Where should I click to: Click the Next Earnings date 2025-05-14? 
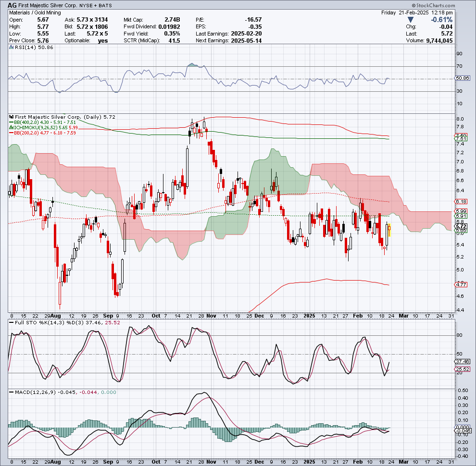point(246,41)
